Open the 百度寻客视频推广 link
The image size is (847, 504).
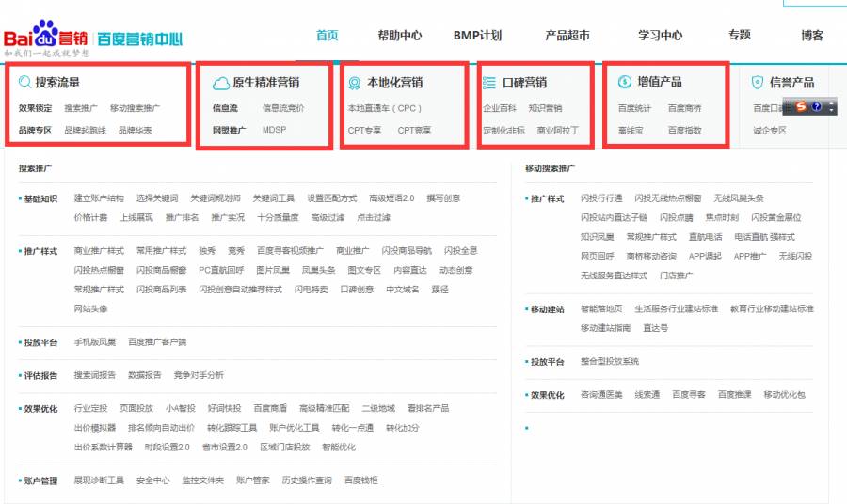(290, 250)
